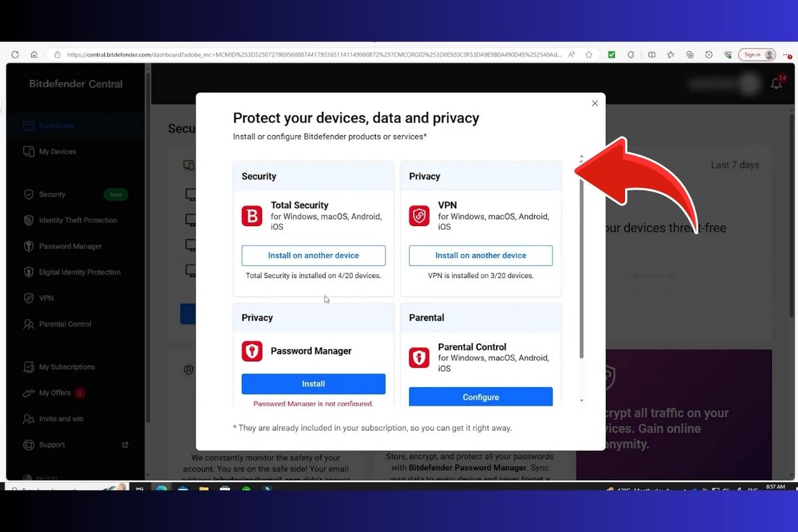798x532 pixels.
Task: Add page to favorites with star icon
Action: tap(589, 55)
